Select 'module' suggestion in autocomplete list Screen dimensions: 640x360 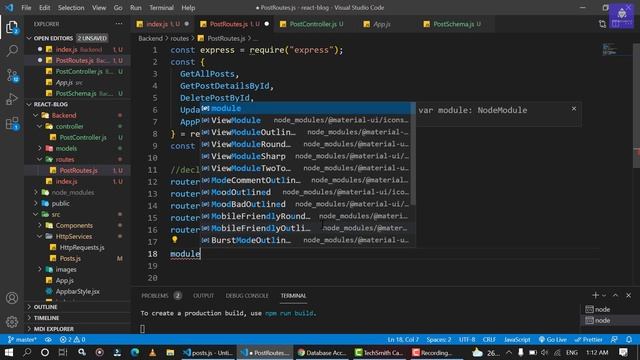tap(306, 108)
